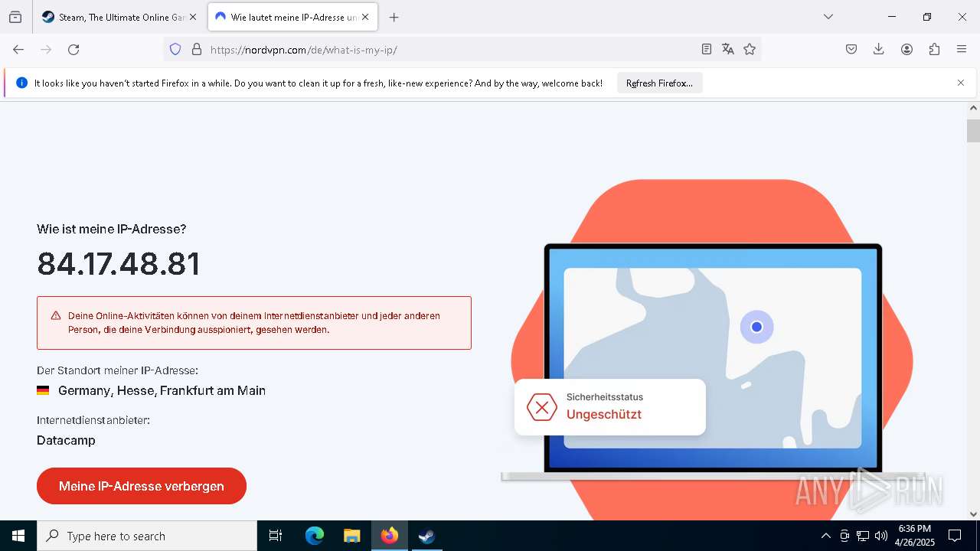Image resolution: width=980 pixels, height=551 pixels.
Task: Switch to the Steam tab
Action: (119, 17)
